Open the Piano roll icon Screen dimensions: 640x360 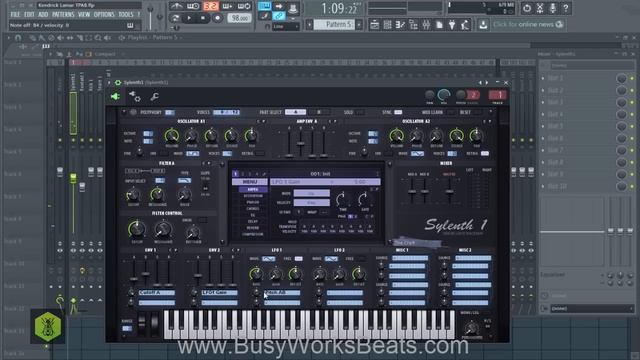(400, 25)
